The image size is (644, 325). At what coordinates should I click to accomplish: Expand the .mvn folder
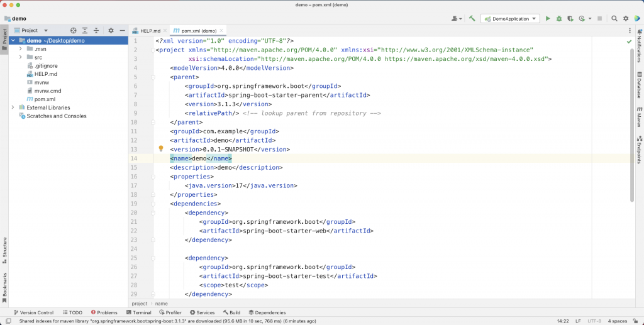21,49
